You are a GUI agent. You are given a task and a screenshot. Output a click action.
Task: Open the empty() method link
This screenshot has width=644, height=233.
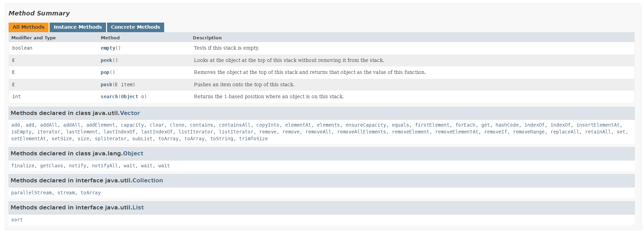pyautogui.click(x=108, y=48)
